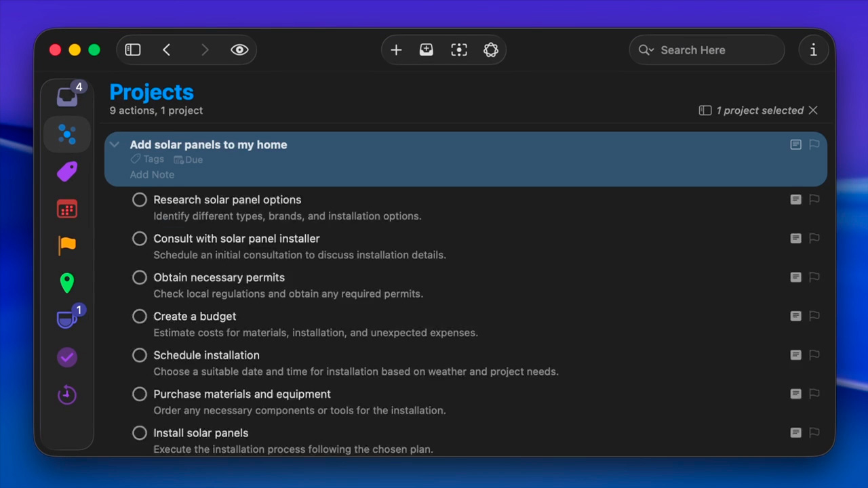Open the View options eye menu

click(239, 50)
